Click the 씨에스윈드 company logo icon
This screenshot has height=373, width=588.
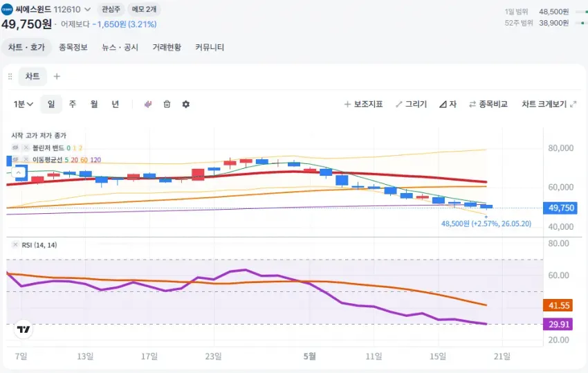pyautogui.click(x=7, y=10)
